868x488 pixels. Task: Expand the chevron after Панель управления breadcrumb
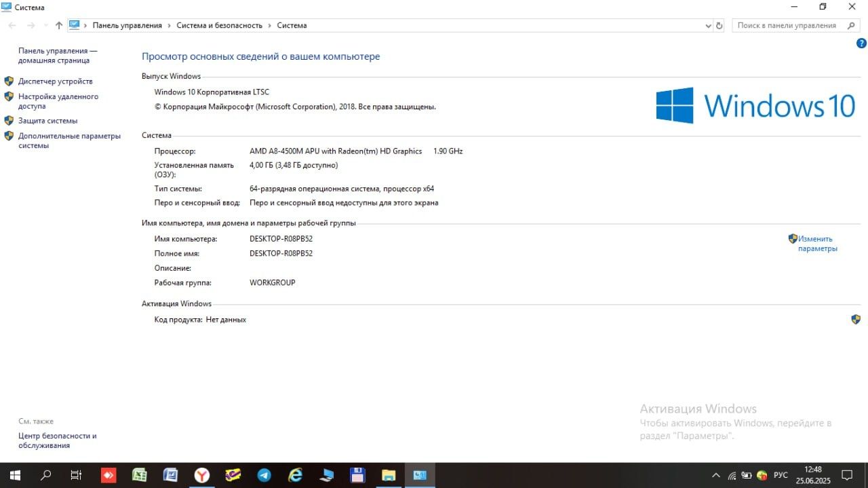(170, 25)
